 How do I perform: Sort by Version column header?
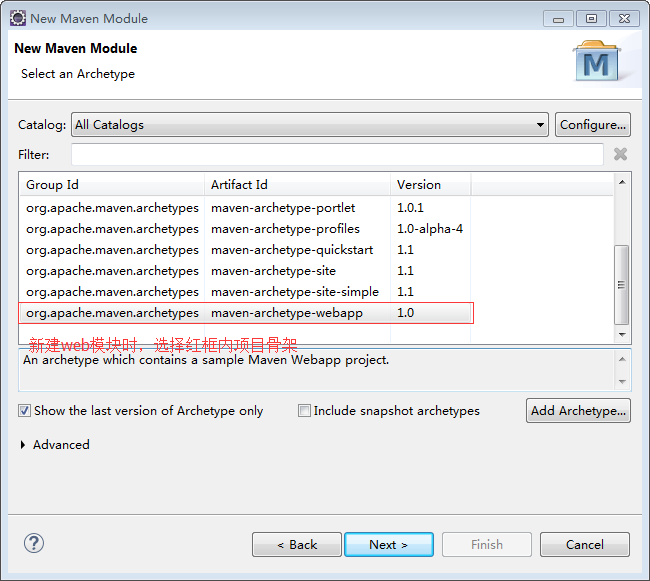430,184
